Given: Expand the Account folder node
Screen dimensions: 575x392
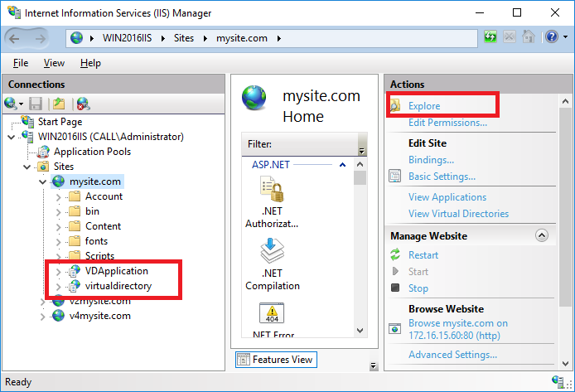Looking at the screenshot, I should [58, 197].
